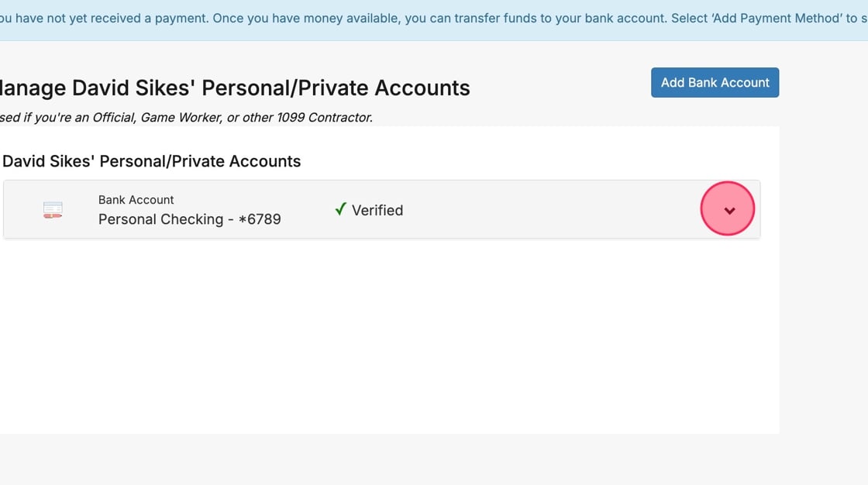
Task: Click the empty white panel below the account row
Action: tap(387, 333)
